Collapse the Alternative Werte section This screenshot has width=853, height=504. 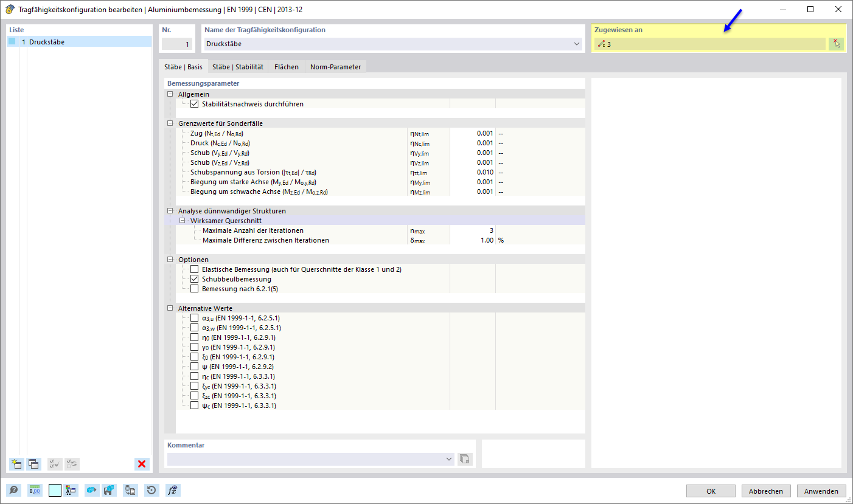tap(170, 308)
